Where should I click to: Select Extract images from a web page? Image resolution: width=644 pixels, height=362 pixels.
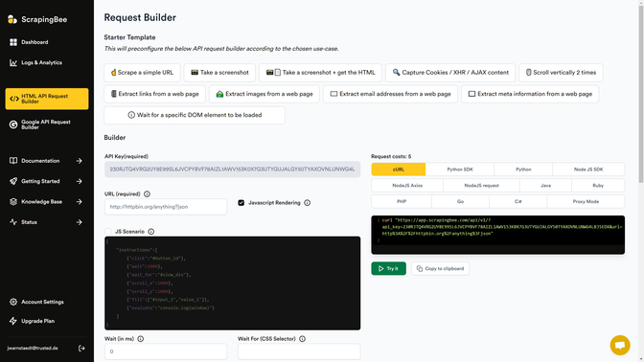coord(264,94)
